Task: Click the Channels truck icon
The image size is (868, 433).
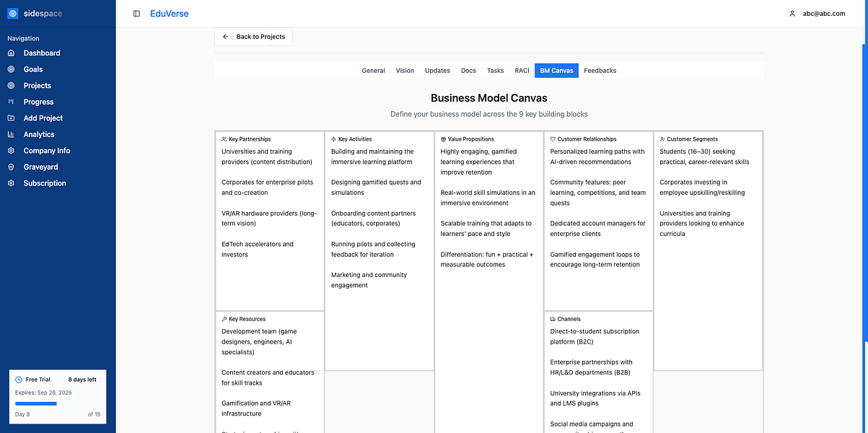Action: pos(553,319)
